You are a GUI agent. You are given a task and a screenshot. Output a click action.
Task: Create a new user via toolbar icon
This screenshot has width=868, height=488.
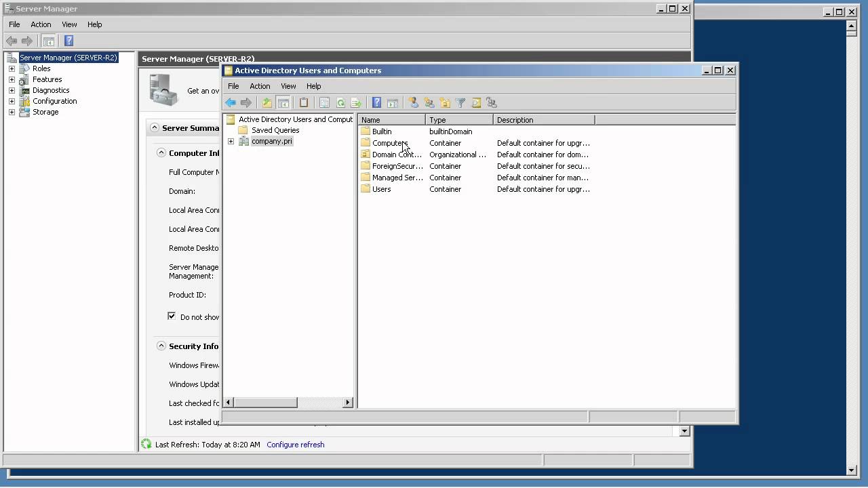click(413, 103)
